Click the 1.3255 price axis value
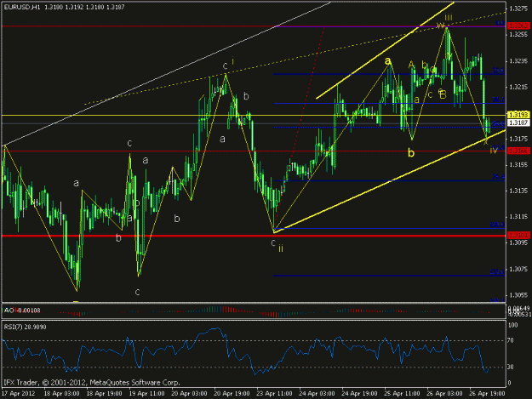Viewport: 532px width, 399px height. 519,35
